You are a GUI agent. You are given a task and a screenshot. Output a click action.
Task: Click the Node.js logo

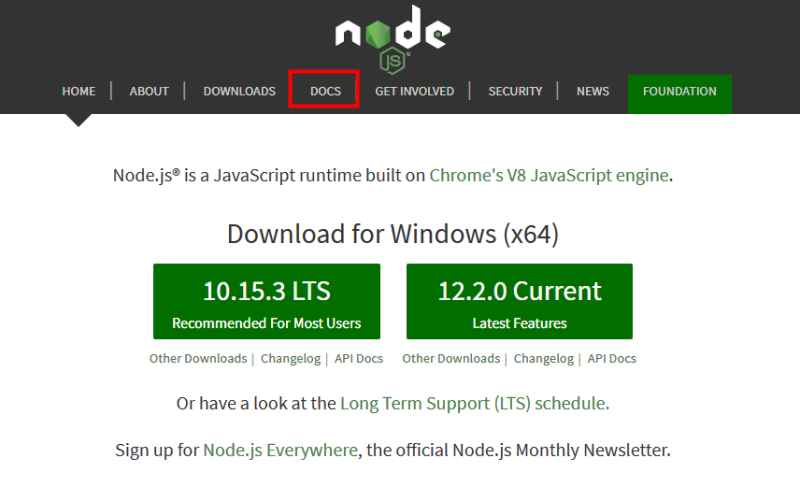click(x=392, y=39)
